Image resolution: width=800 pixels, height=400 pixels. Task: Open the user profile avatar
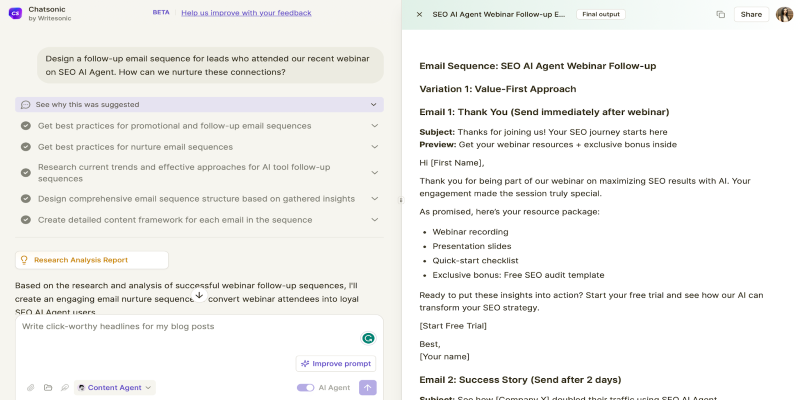[784, 14]
